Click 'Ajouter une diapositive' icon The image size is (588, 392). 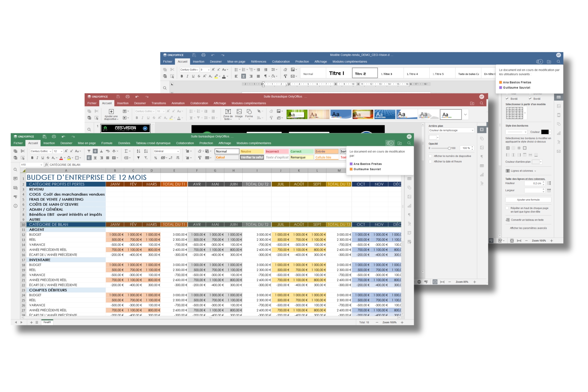click(111, 112)
